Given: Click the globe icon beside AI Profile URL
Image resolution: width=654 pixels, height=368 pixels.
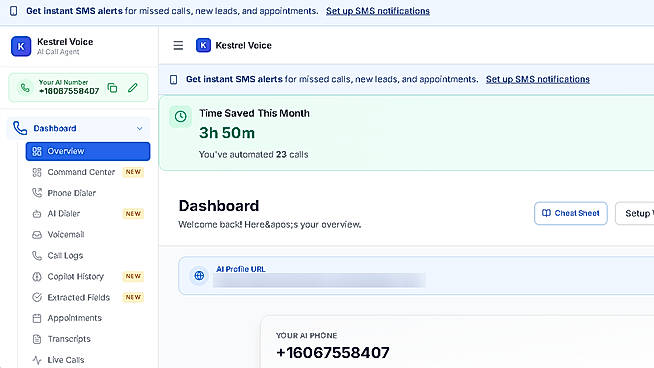Looking at the screenshot, I should 199,275.
